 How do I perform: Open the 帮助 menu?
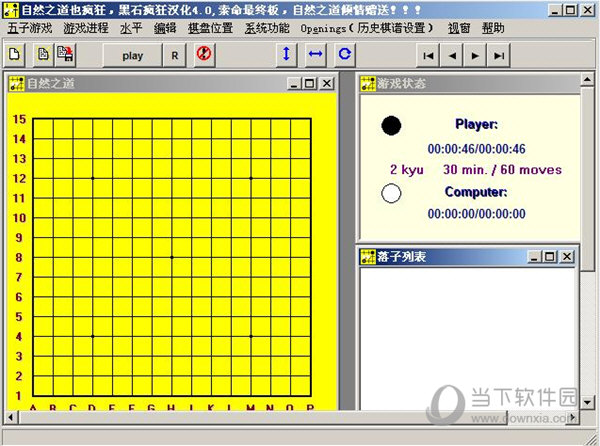(493, 28)
